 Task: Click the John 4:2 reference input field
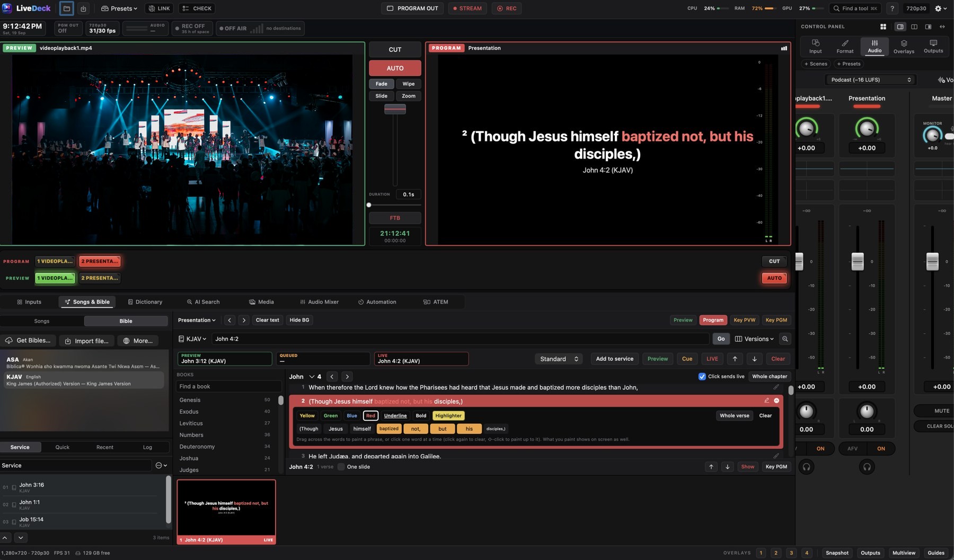pos(460,339)
